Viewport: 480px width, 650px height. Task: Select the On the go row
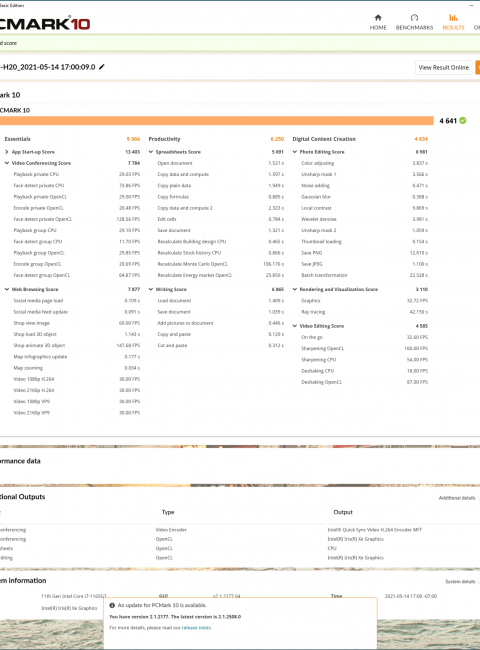point(364,337)
